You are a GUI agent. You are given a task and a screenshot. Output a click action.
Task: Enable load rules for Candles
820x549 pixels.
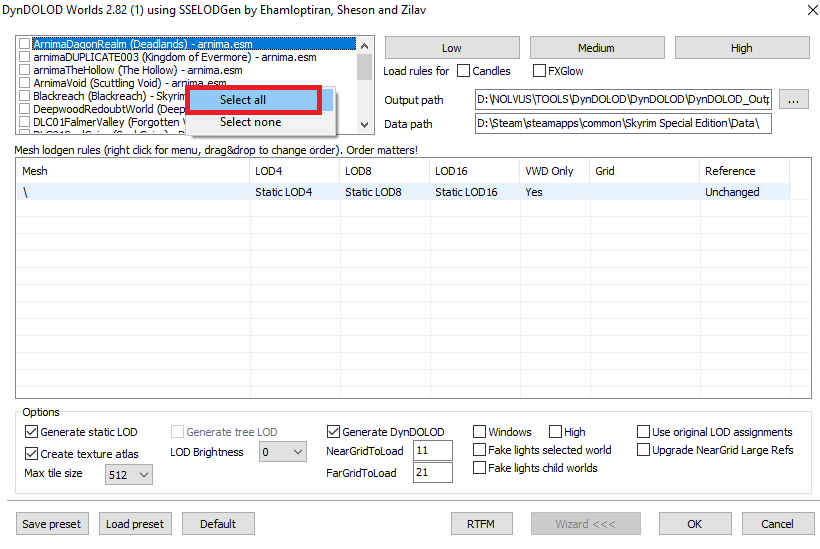pyautogui.click(x=463, y=71)
